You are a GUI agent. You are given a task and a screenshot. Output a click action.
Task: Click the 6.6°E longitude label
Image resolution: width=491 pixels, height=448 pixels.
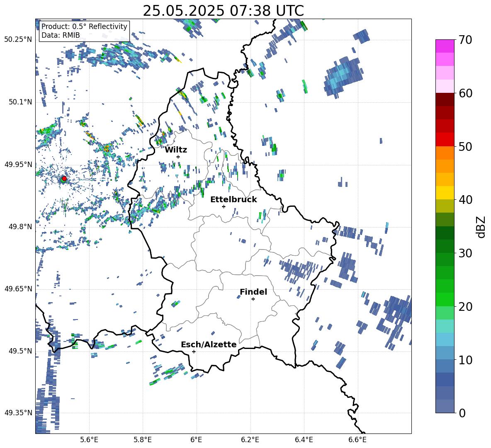pyautogui.click(x=357, y=440)
